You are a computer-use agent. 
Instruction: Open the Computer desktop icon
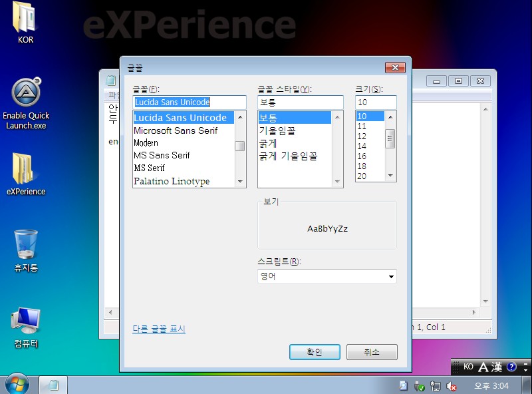26,327
